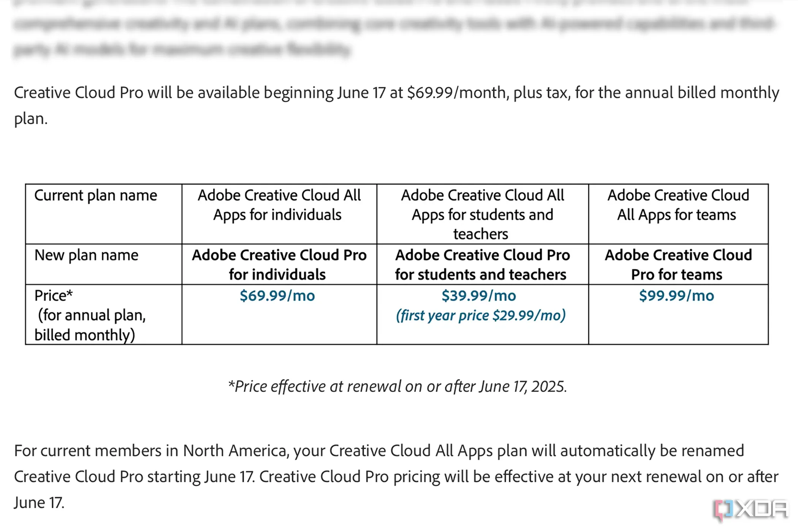Select the first year price $29.99/mo note
Screen dimensions: 798x532
click(481, 315)
